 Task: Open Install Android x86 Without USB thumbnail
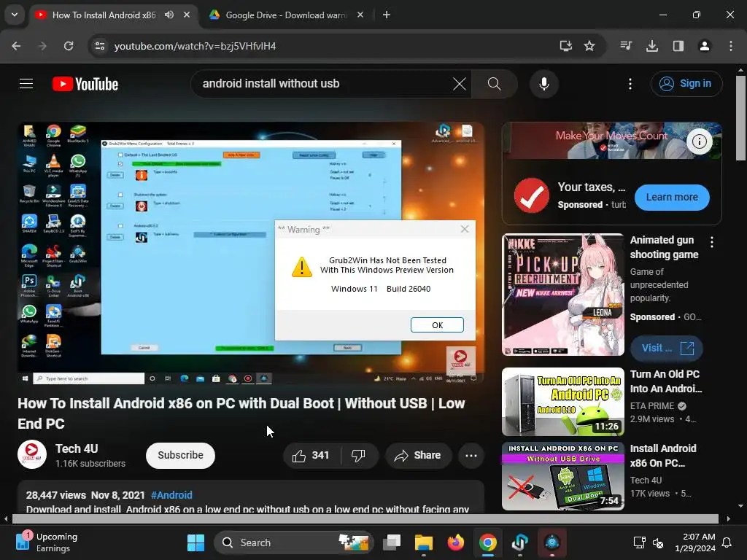pyautogui.click(x=562, y=476)
